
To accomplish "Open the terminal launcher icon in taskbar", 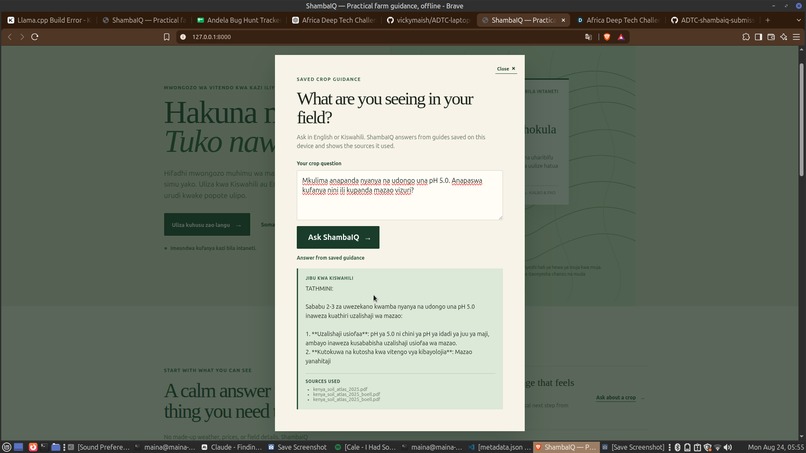I will 44,447.
